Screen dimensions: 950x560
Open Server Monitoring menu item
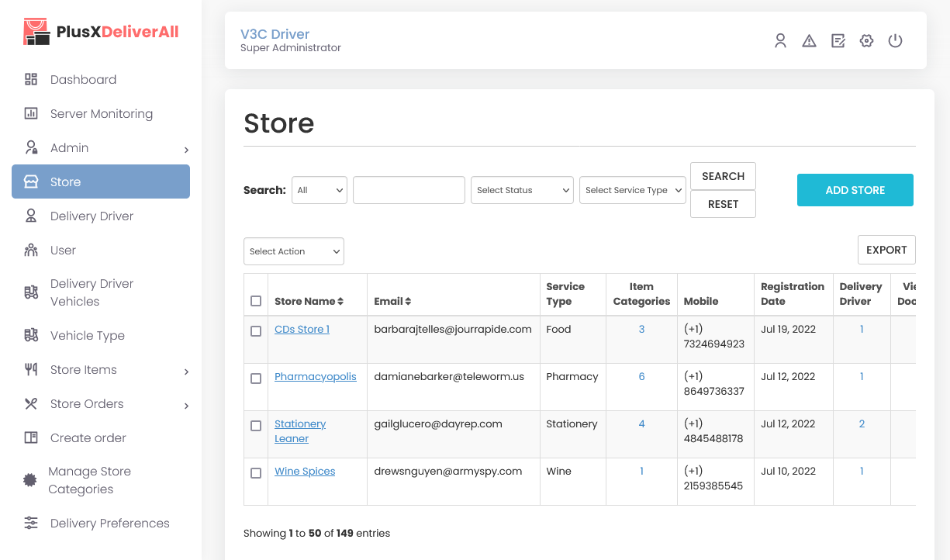pyautogui.click(x=101, y=113)
